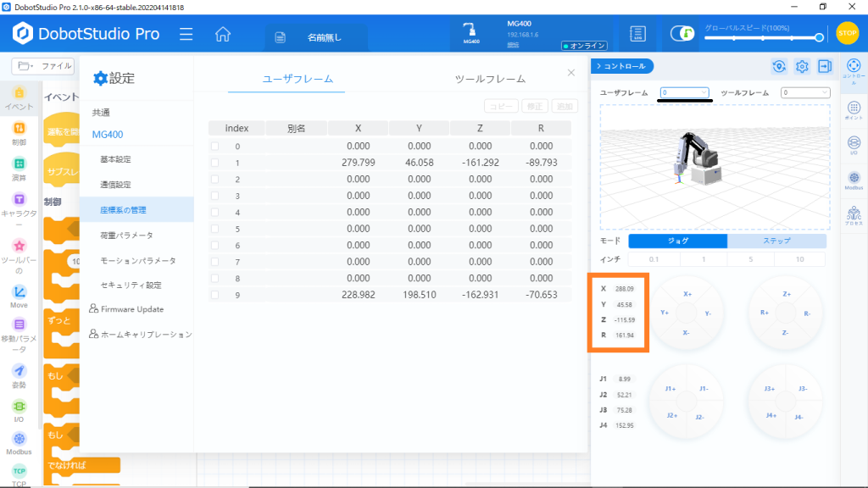Screen dimensions: 868x488
Task: Select the キャラクター block category icon
Action: (19, 211)
